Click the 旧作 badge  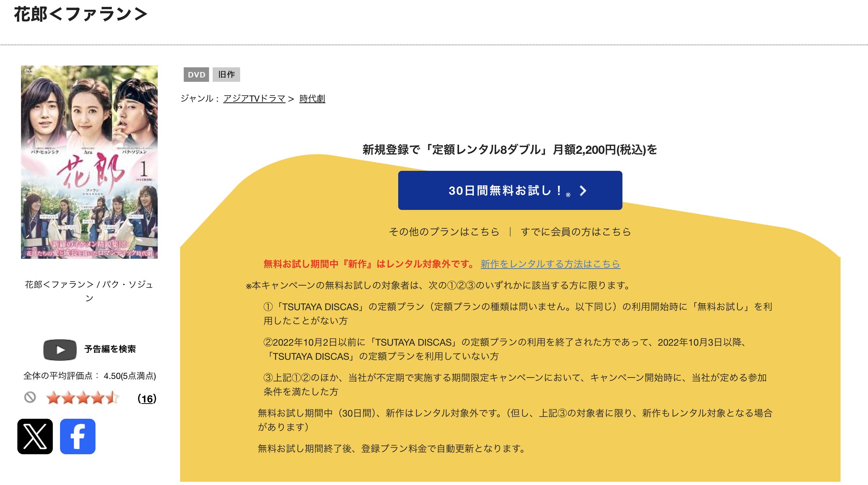(226, 75)
